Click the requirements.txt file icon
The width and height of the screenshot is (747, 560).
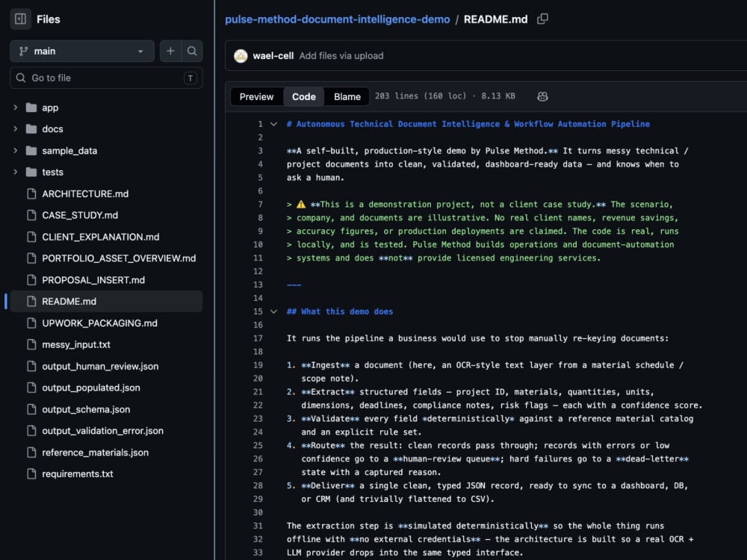[31, 474]
